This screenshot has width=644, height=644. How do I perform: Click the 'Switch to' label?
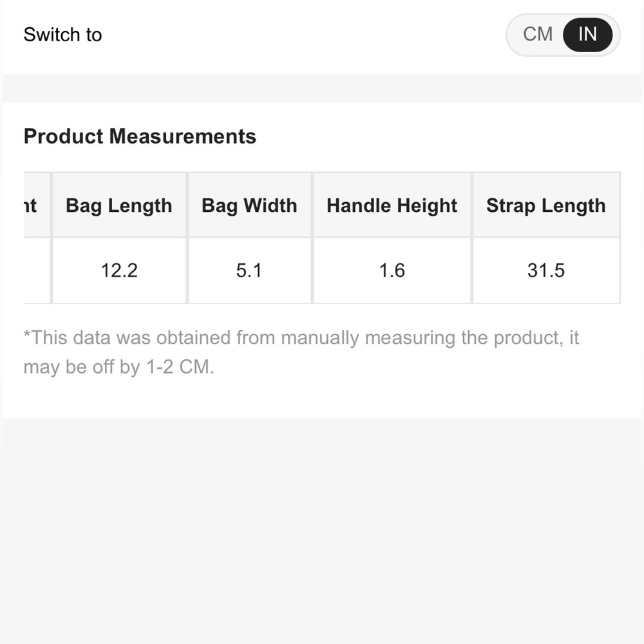[62, 35]
